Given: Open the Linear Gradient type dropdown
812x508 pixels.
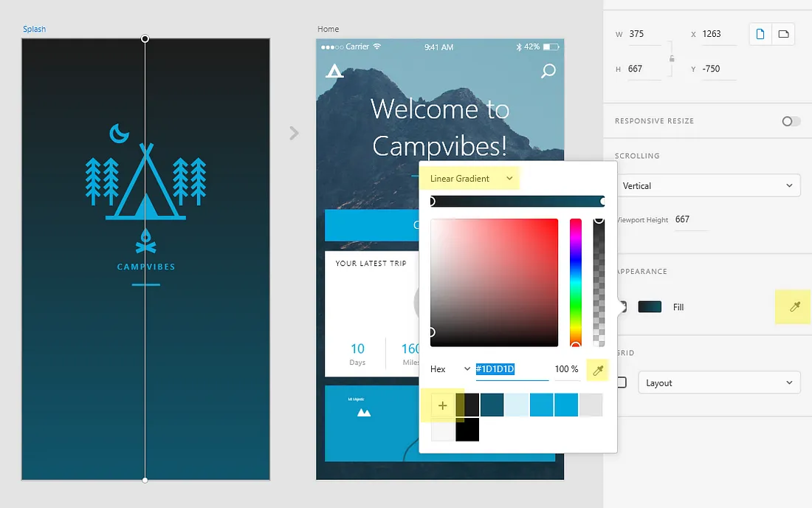Looking at the screenshot, I should (x=471, y=178).
